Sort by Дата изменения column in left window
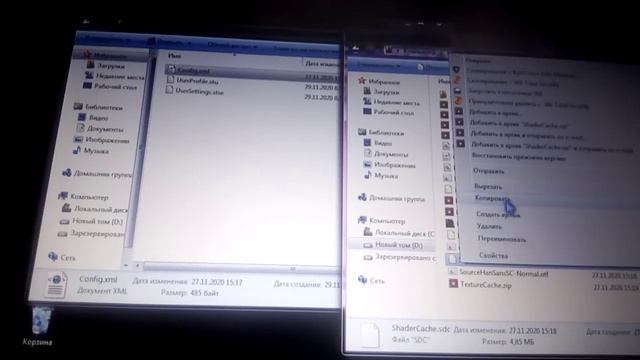The height and width of the screenshot is (360, 640). [321, 63]
